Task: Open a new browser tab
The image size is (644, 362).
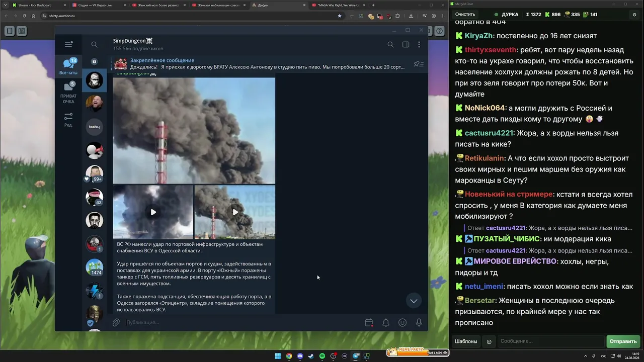Action: (x=373, y=5)
